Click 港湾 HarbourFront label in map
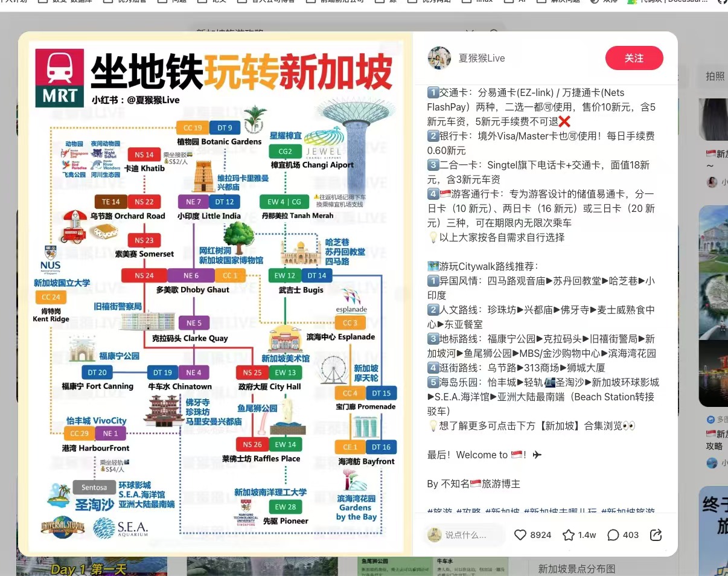This screenshot has height=576, width=728. click(x=95, y=448)
